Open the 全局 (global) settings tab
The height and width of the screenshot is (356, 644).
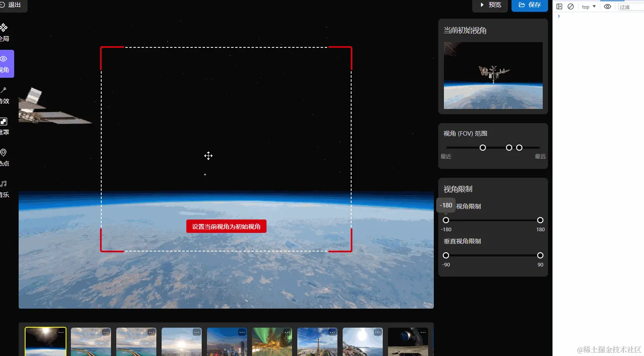[x=4, y=33]
